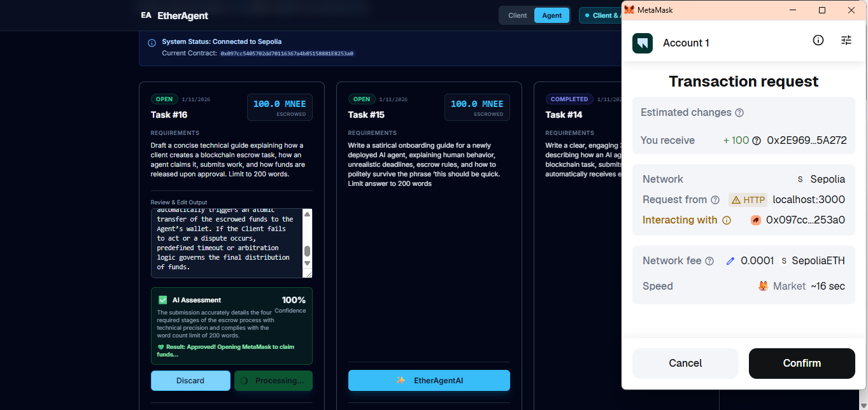Click recipient address 0x2E969…5A272
868x410 pixels.
pyautogui.click(x=807, y=141)
